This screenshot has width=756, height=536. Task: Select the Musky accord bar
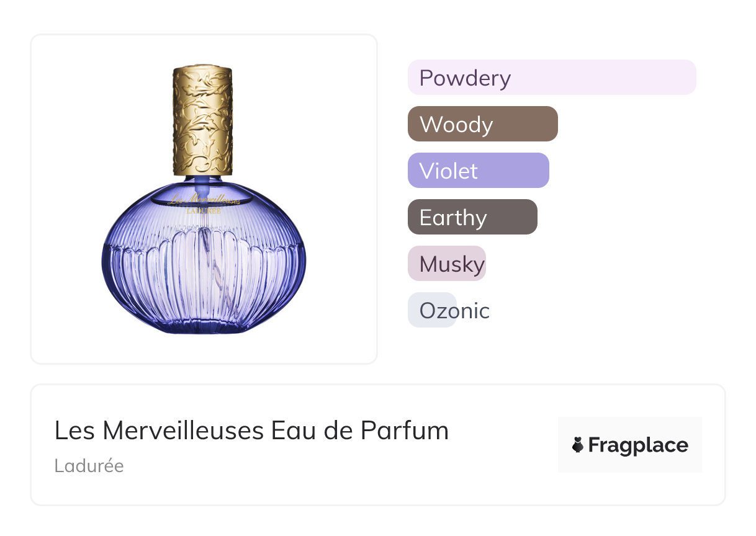click(446, 264)
